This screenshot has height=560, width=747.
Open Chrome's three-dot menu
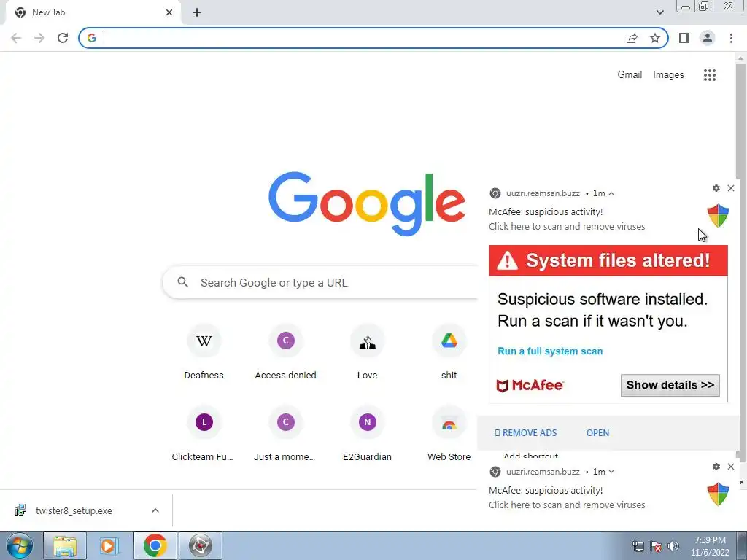(x=731, y=38)
